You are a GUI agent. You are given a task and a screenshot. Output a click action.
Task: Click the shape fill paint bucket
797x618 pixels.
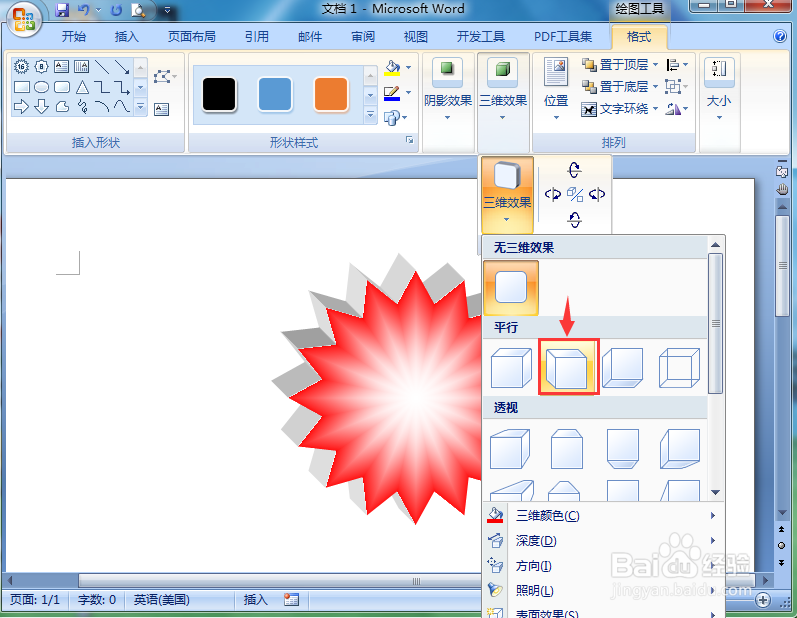[x=392, y=67]
